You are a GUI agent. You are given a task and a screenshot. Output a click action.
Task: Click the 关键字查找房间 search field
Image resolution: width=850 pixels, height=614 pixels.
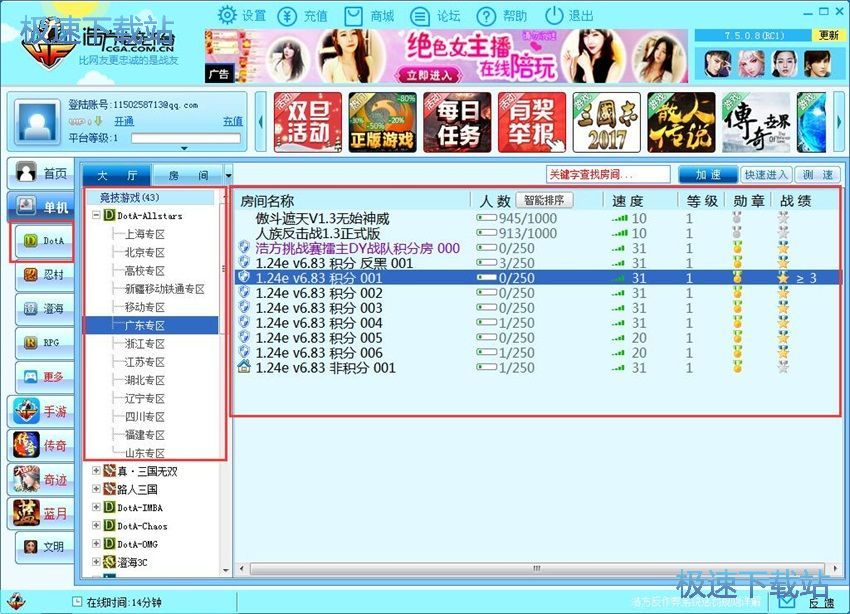608,174
